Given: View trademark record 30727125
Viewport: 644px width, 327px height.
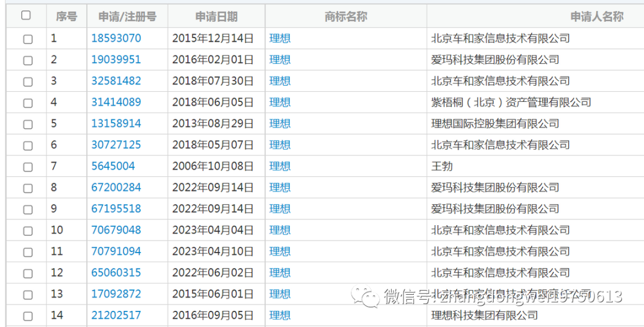Looking at the screenshot, I should (116, 145).
